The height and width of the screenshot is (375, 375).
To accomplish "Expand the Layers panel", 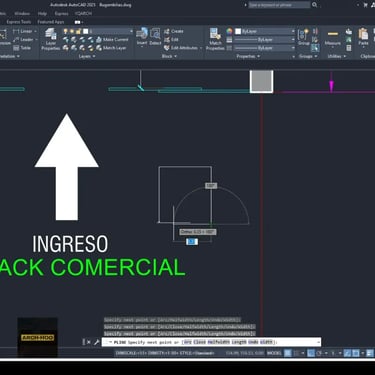I will [87, 56].
